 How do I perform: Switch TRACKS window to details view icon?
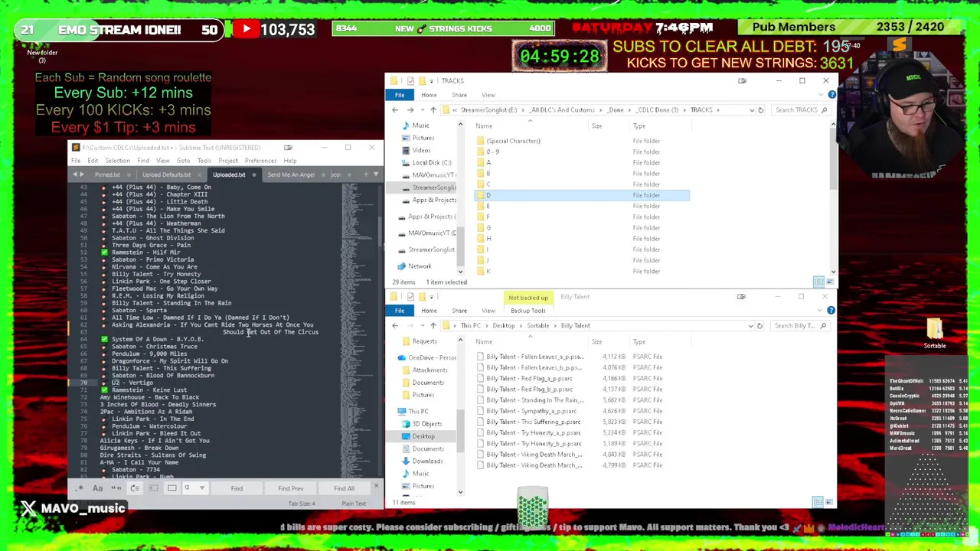tap(818, 282)
